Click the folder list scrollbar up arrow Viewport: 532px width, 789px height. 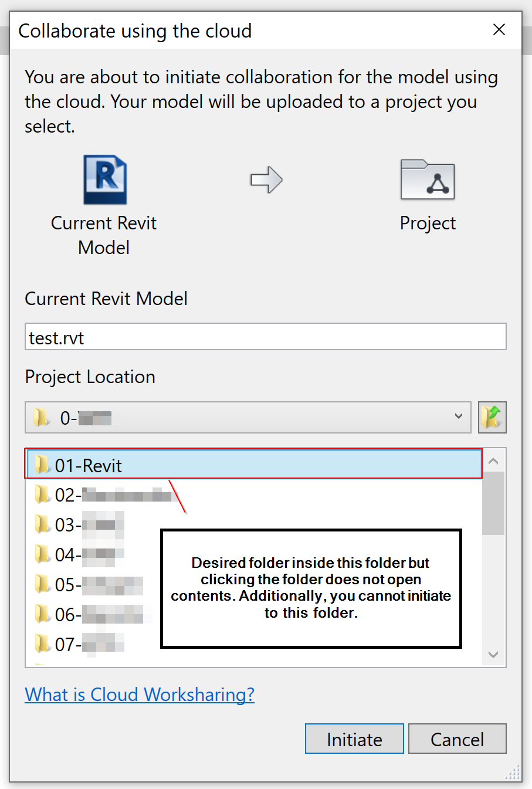coord(493,460)
